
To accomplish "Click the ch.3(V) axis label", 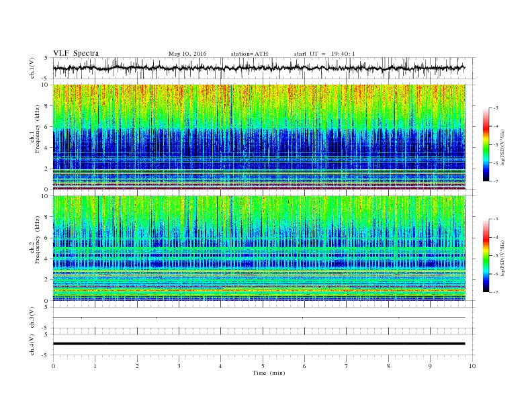I will (32, 318).
